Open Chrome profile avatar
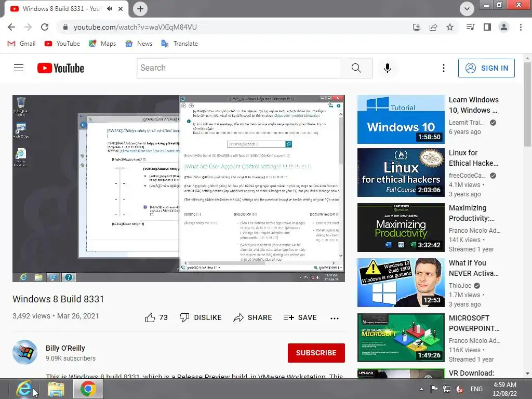 (504, 27)
